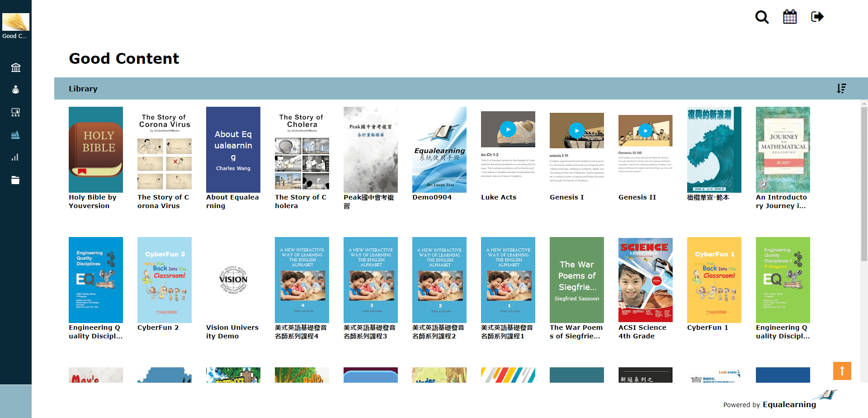Open the folder sidebar icon
The image size is (868, 418).
pos(16,180)
